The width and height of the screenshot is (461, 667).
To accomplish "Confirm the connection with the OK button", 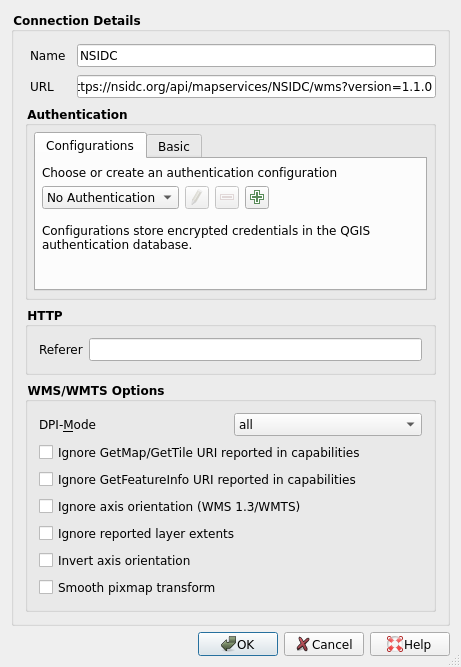I will coord(238,644).
